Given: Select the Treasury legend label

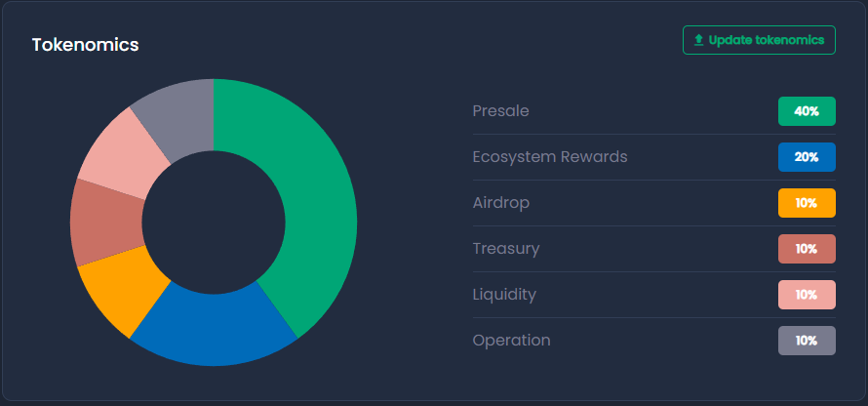Looking at the screenshot, I should coord(505,249).
